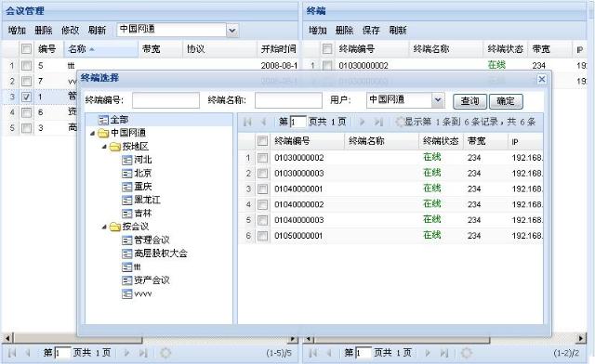The width and height of the screenshot is (595, 364).
Task: Focus page number field in dialog pager
Action: [x=297, y=122]
